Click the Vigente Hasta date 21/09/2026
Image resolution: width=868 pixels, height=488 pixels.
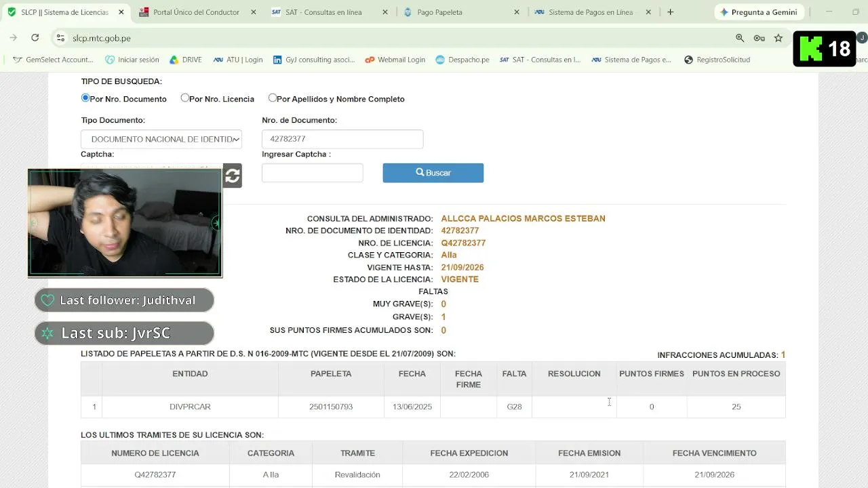pyautogui.click(x=462, y=267)
